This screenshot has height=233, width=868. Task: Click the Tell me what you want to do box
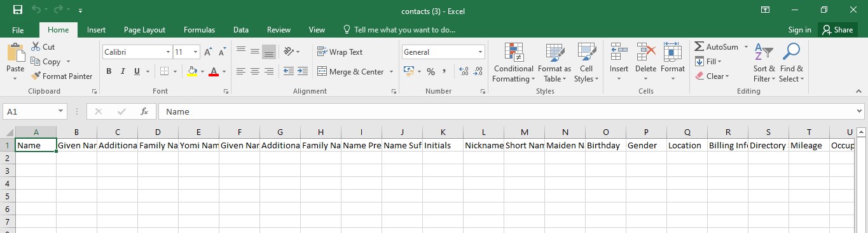point(399,30)
